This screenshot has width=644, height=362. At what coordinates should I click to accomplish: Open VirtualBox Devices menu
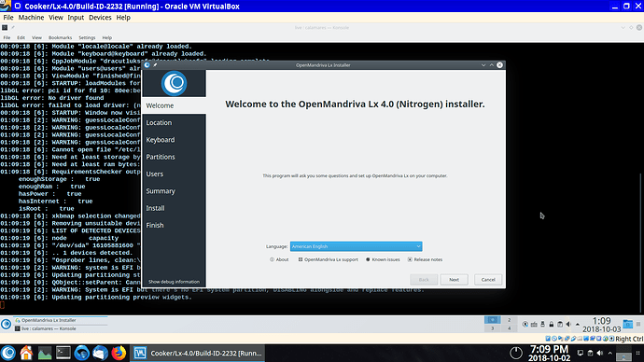(100, 17)
